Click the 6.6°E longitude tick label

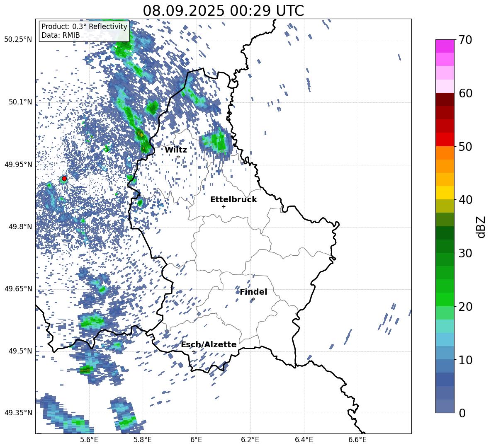point(357,440)
